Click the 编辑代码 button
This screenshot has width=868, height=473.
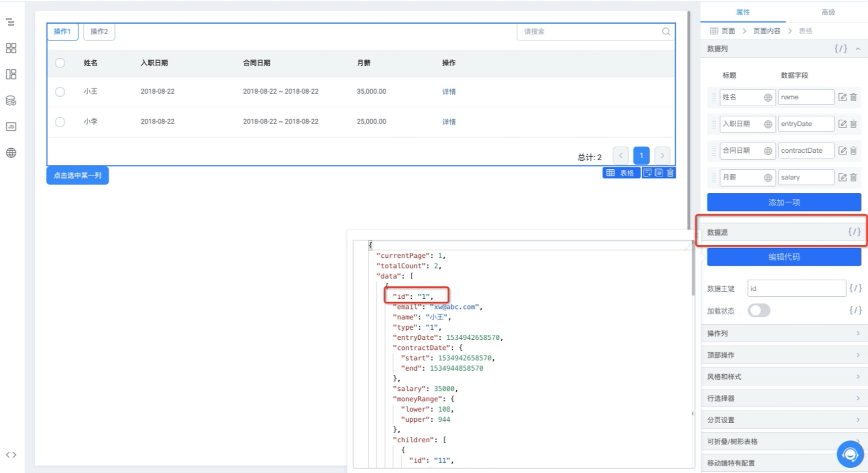click(784, 257)
